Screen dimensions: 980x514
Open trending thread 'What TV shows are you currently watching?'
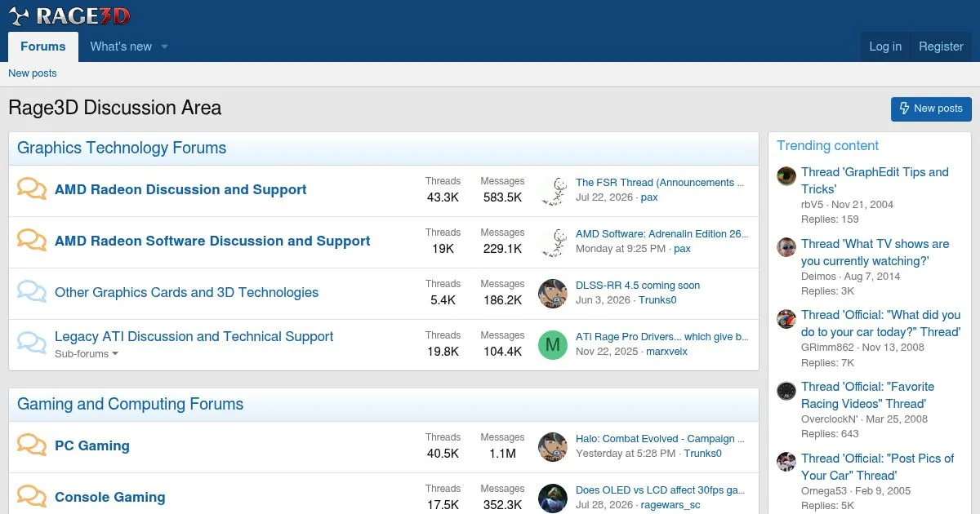pos(875,252)
